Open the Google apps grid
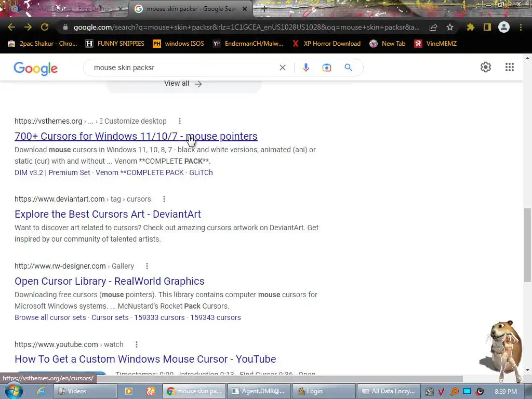The width and height of the screenshot is (532, 399). click(x=509, y=67)
